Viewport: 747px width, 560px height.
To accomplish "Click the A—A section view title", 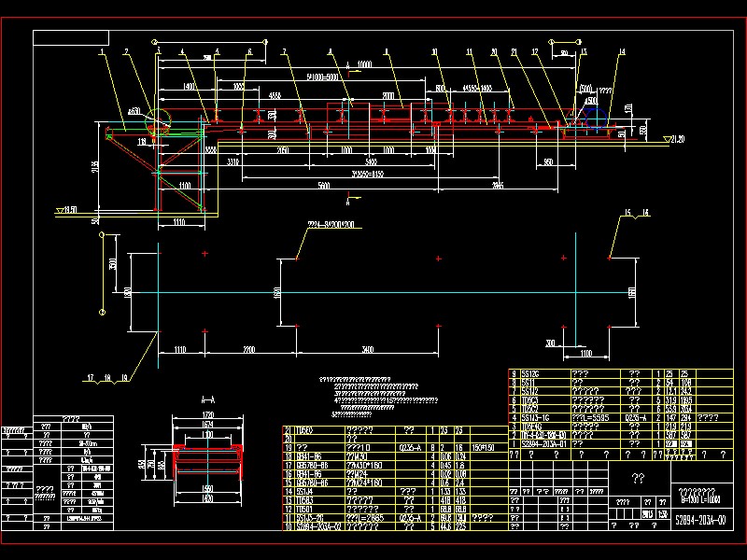I will (x=208, y=399).
